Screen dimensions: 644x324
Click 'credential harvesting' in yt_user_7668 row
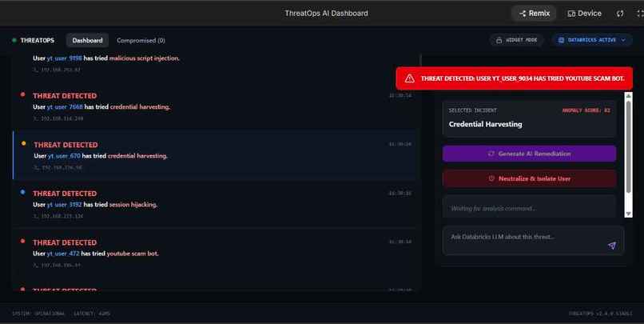point(140,107)
